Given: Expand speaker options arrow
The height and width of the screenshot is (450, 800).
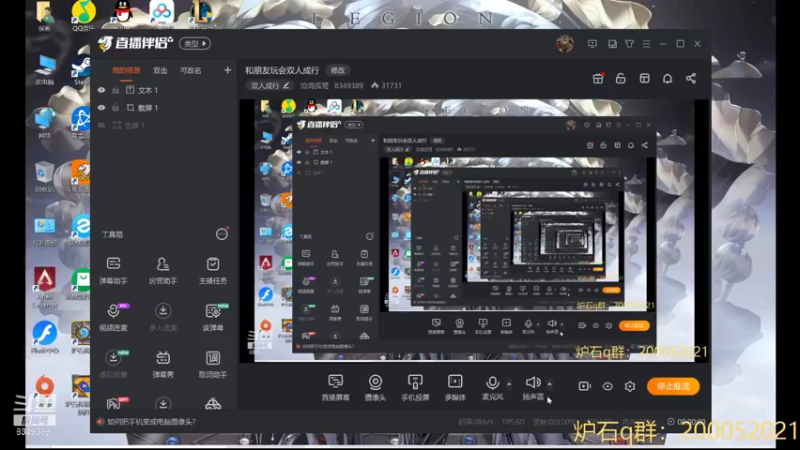Looking at the screenshot, I should tap(549, 384).
